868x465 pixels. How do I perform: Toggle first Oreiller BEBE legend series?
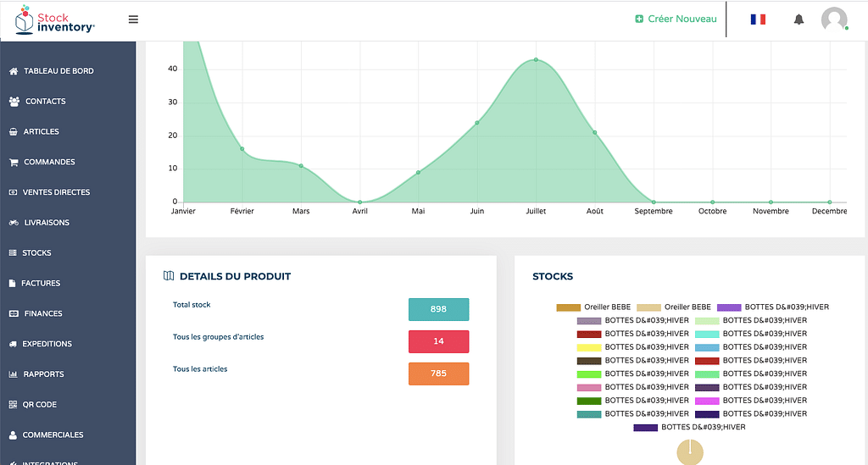568,307
